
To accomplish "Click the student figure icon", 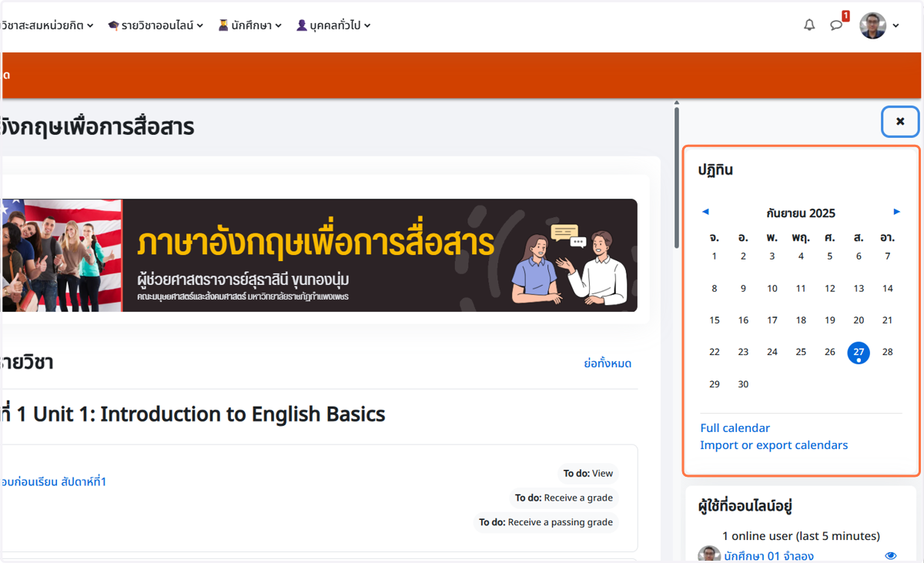I will click(223, 25).
